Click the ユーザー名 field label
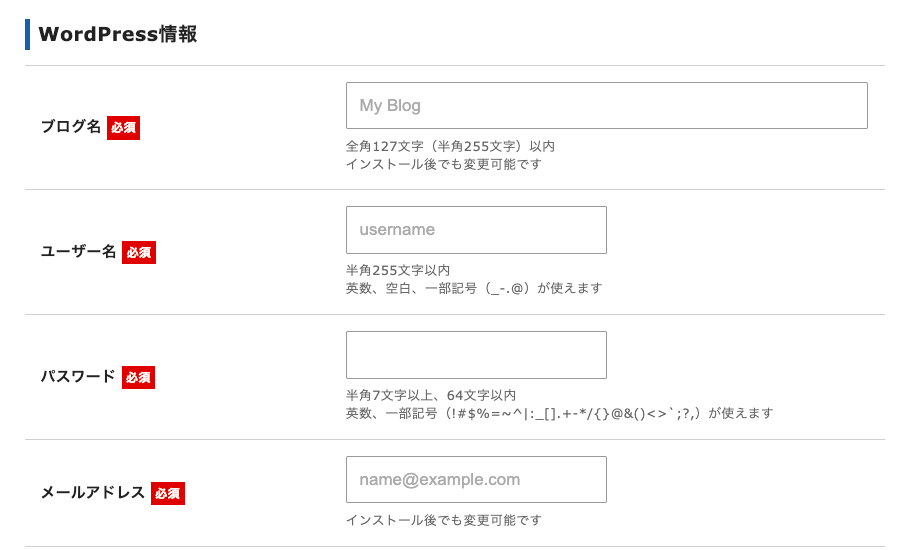 [79, 253]
